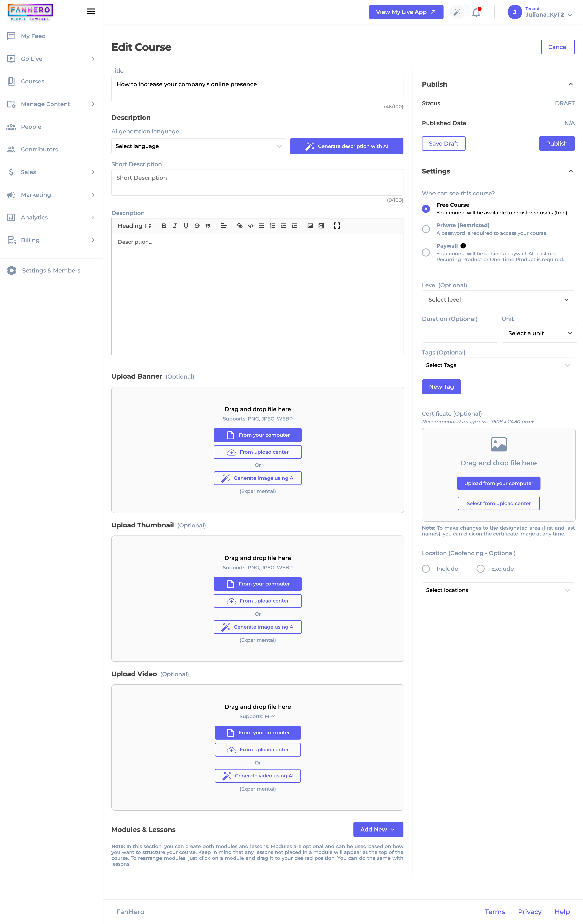
Task: Click fullscreen icon in description editor
Action: coord(337,226)
